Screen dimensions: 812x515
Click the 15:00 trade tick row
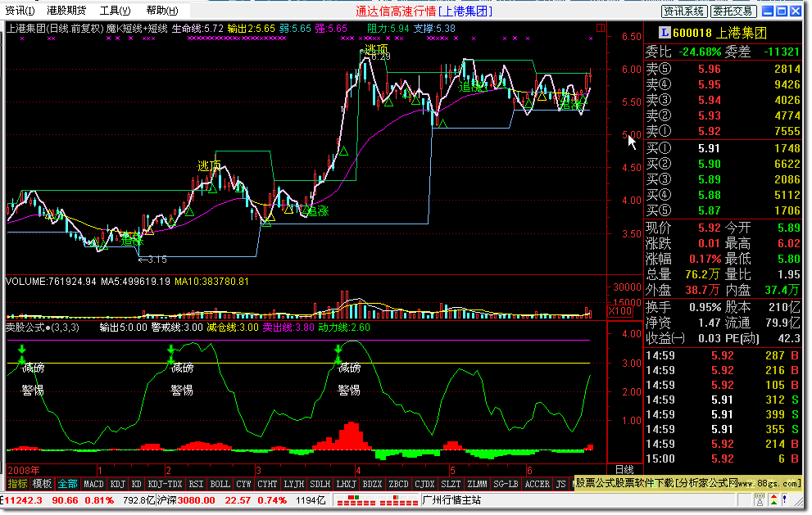click(723, 459)
